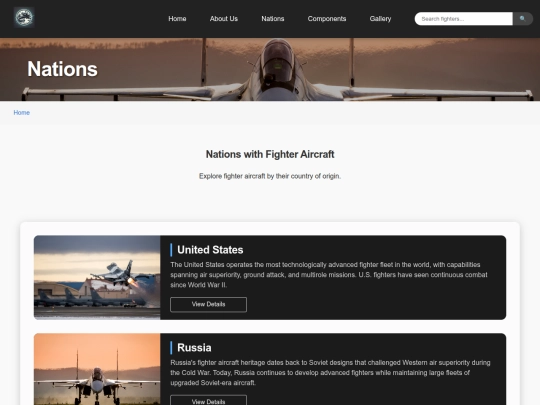This screenshot has height=405, width=540.
Task: Click the 'Explore fighter aircraft by their country' text
Action: pyautogui.click(x=270, y=176)
